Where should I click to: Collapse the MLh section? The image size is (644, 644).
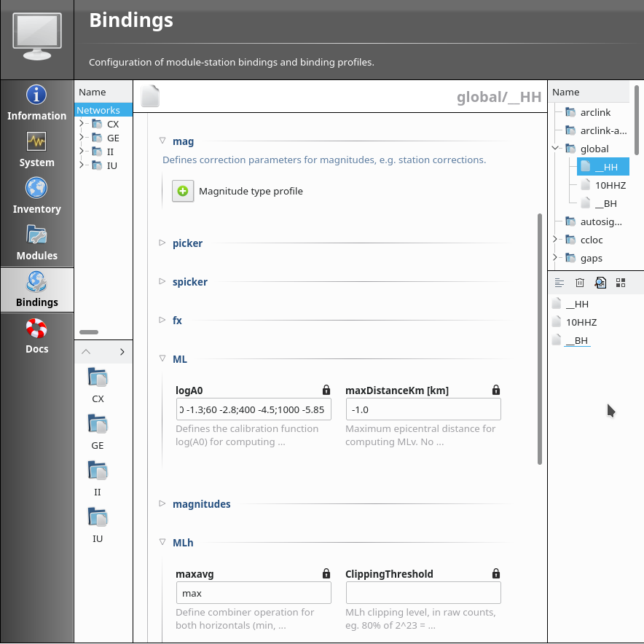(x=162, y=542)
